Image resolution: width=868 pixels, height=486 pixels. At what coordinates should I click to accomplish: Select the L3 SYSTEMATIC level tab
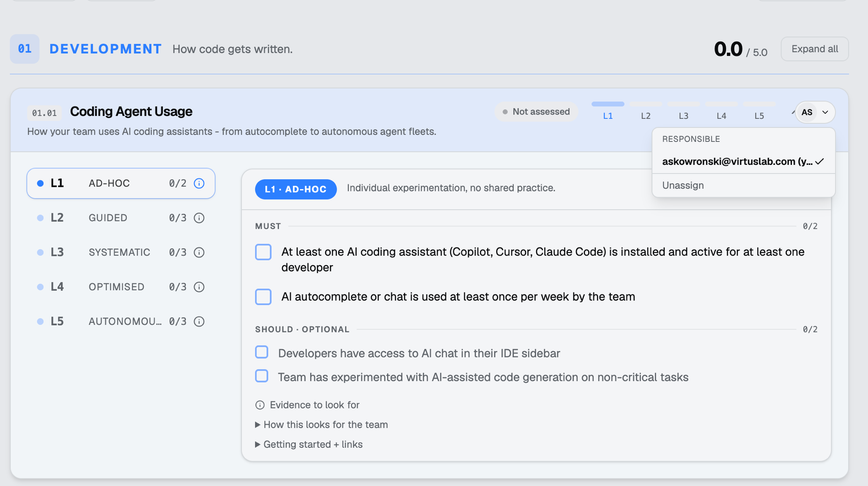pyautogui.click(x=121, y=253)
